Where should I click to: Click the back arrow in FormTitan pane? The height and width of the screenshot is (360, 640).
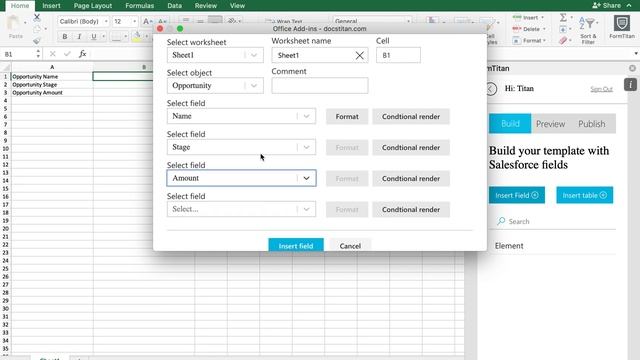click(491, 89)
